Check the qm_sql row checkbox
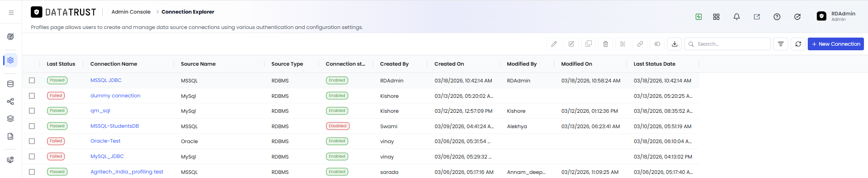868x178 pixels. pos(32,111)
